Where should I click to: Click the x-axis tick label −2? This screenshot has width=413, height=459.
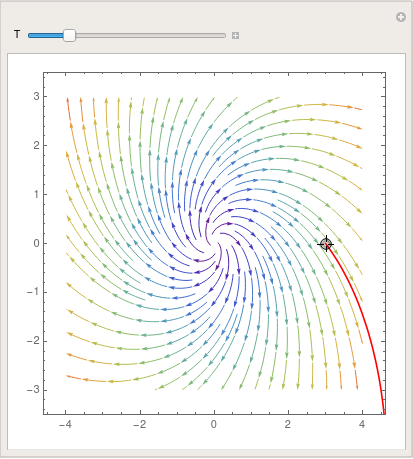(x=140, y=424)
